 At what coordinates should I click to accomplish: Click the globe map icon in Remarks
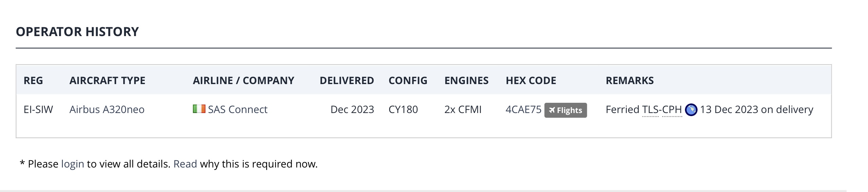tap(691, 110)
